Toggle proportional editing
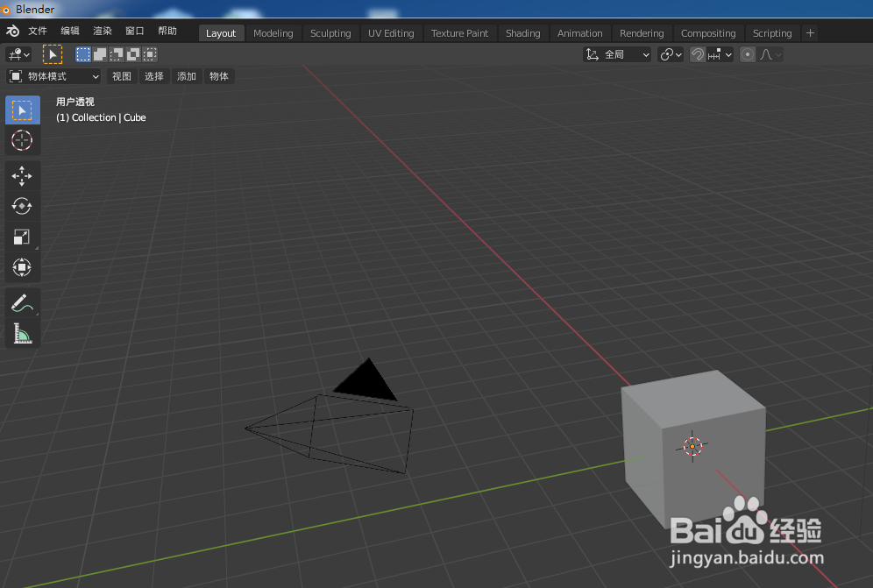The width and height of the screenshot is (873, 588). pyautogui.click(x=748, y=54)
